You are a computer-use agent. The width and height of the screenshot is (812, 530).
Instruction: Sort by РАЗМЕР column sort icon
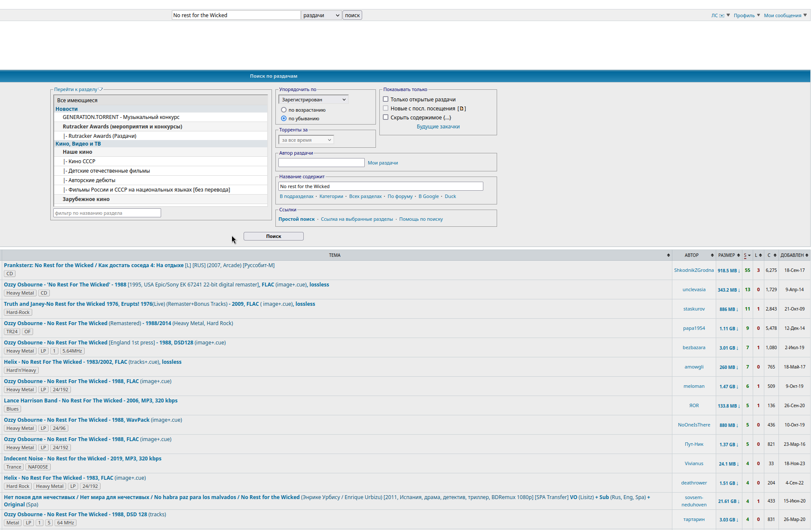pyautogui.click(x=739, y=255)
